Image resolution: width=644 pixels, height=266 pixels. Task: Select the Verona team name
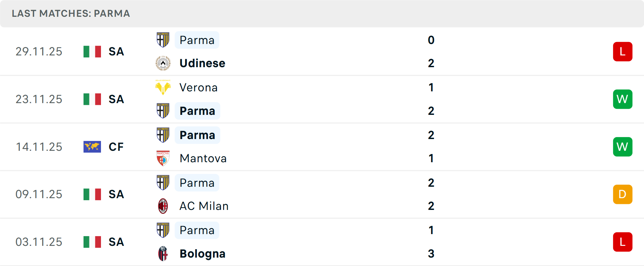[199, 87]
